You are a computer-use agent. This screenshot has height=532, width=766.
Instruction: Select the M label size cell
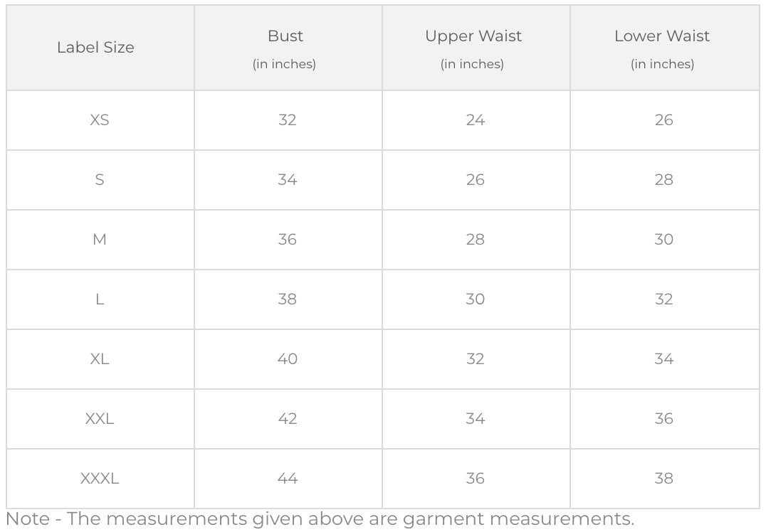(x=100, y=240)
